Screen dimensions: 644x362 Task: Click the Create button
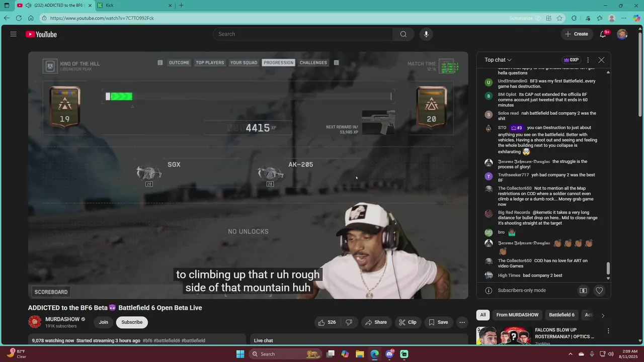point(577,34)
